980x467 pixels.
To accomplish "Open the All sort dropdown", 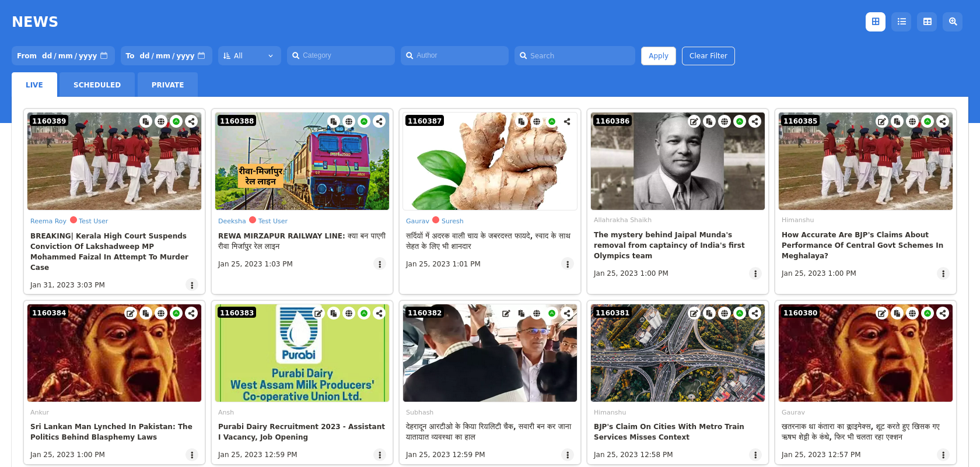I will (249, 56).
